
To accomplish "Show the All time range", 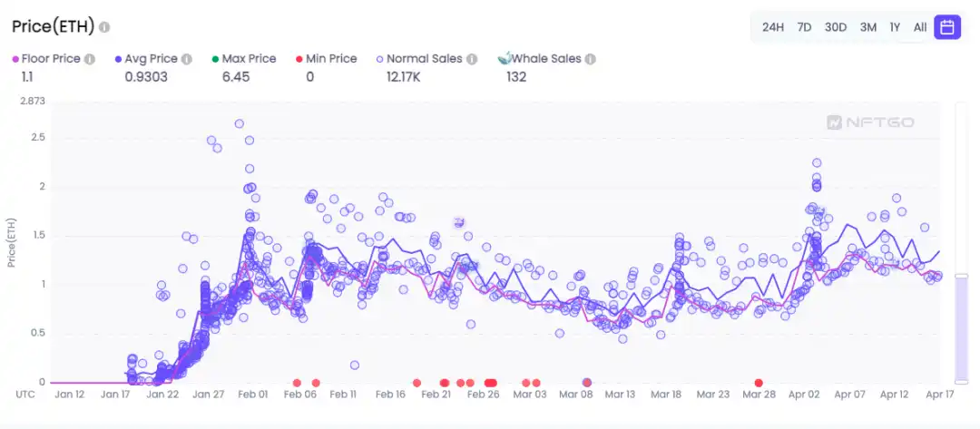I will pos(920,27).
